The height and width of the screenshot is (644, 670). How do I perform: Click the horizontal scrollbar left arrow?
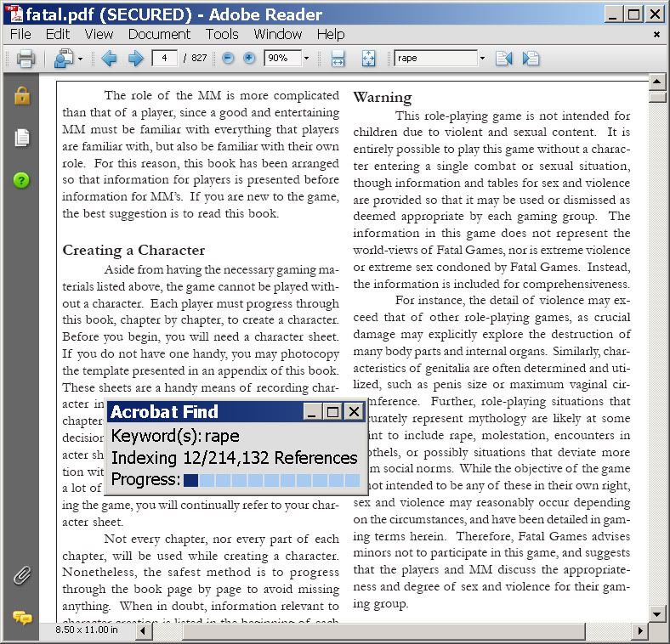143,630
